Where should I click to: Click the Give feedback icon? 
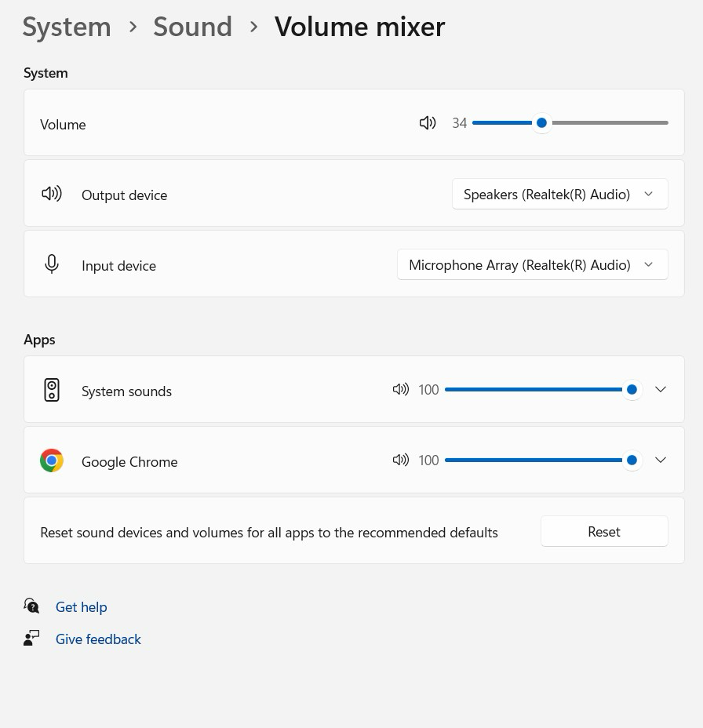point(31,639)
